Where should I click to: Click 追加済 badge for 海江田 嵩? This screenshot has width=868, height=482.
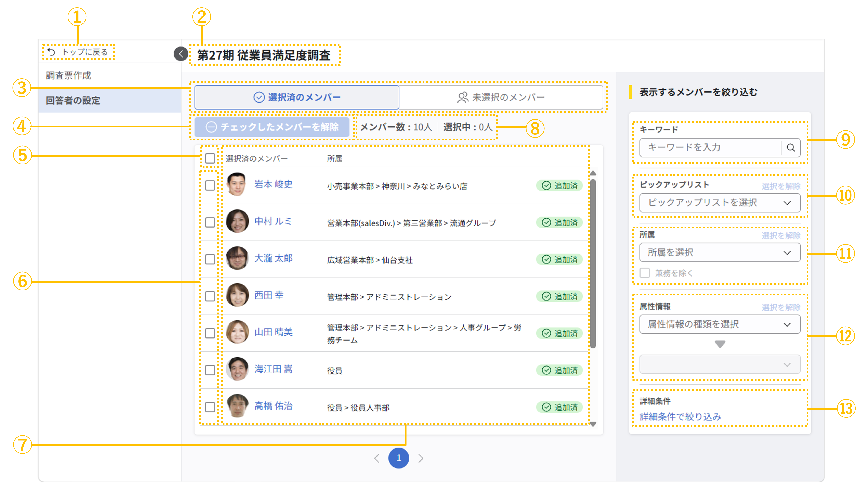[x=559, y=370]
